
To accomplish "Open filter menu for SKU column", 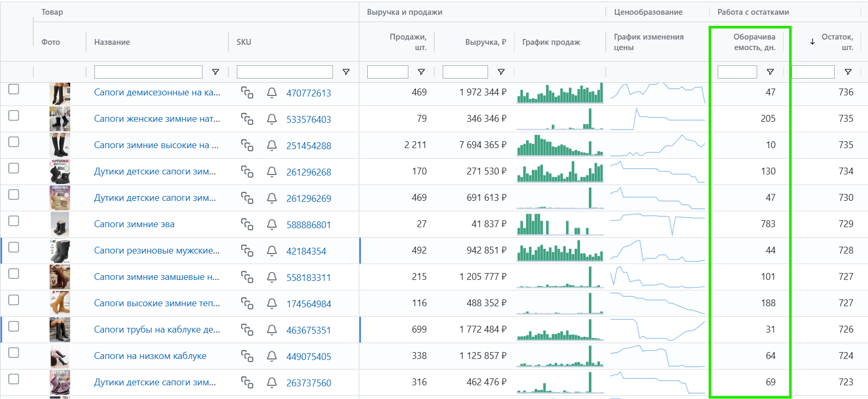I will coord(346,72).
